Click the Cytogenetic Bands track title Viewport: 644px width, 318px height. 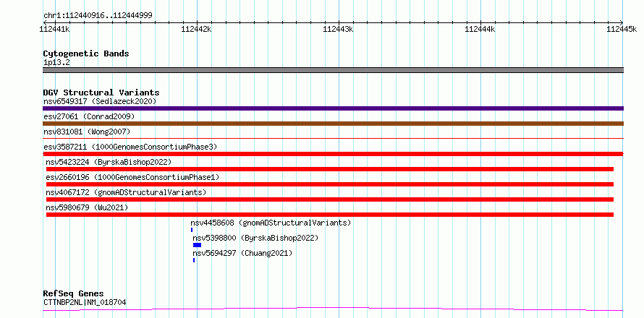point(86,53)
